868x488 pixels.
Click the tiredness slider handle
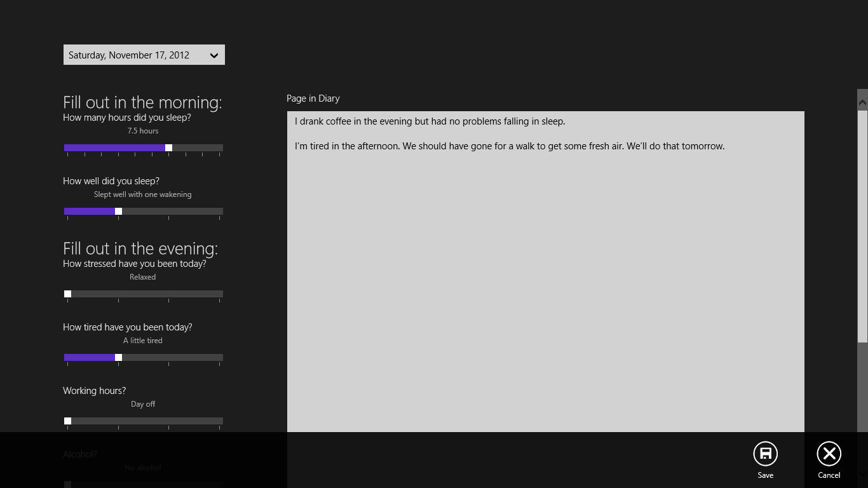118,357
